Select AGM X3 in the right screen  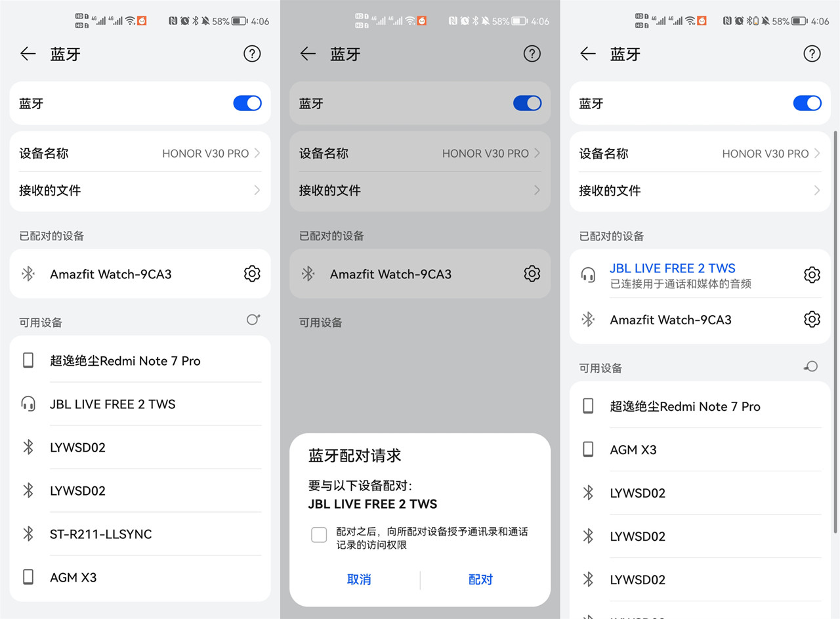point(700,450)
